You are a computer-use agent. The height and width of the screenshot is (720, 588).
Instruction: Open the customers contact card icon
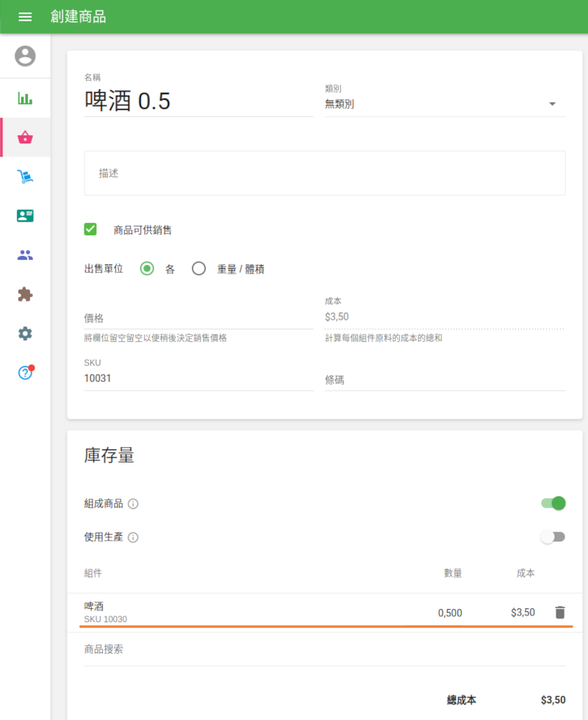[26, 215]
